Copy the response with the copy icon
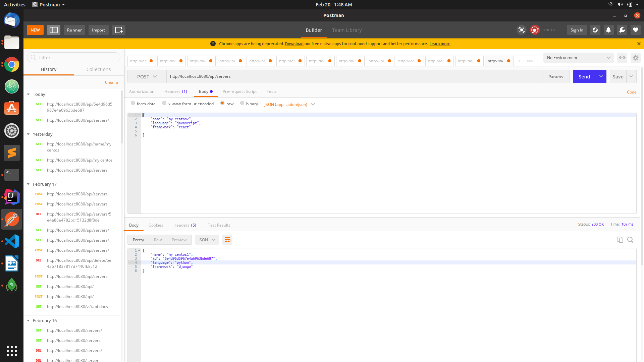Image resolution: width=644 pixels, height=362 pixels. coord(620,240)
